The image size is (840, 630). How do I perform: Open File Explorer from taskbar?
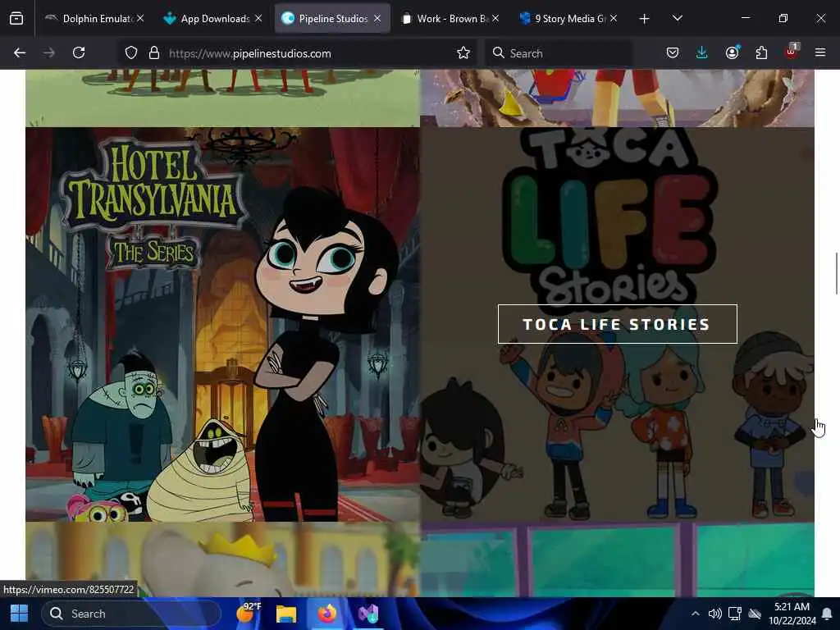[286, 614]
